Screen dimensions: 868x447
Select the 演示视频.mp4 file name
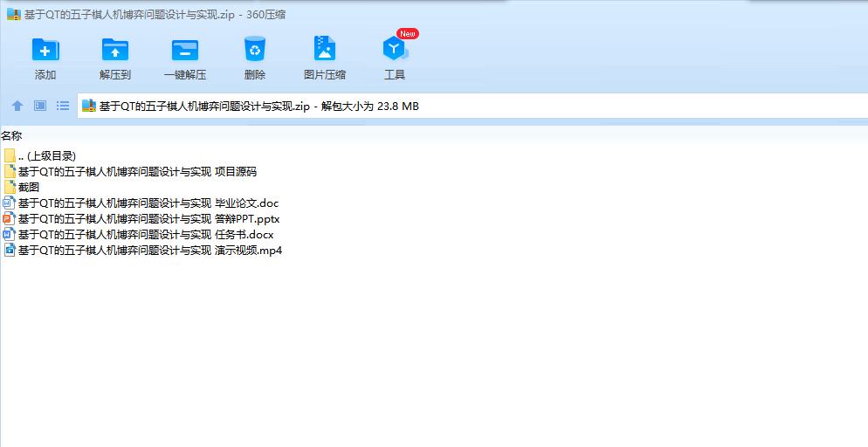(x=150, y=250)
